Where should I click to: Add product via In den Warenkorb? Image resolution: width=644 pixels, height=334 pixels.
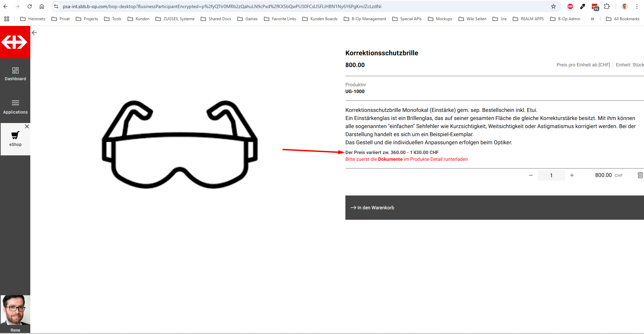pyautogui.click(x=494, y=208)
